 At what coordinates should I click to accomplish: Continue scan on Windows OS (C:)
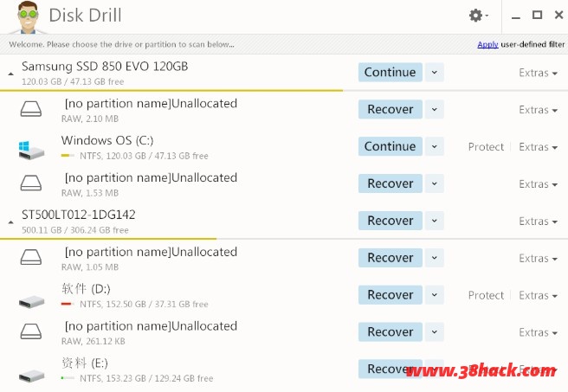390,146
